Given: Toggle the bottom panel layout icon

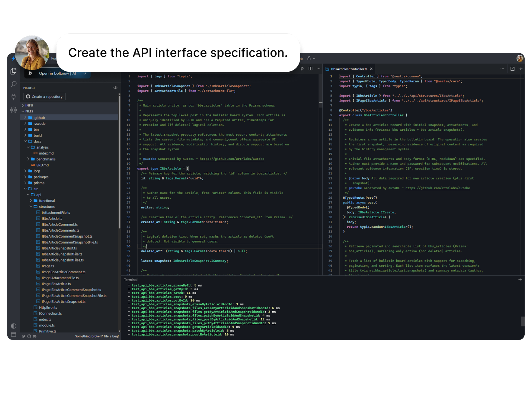Looking at the screenshot, I should tap(14, 335).
